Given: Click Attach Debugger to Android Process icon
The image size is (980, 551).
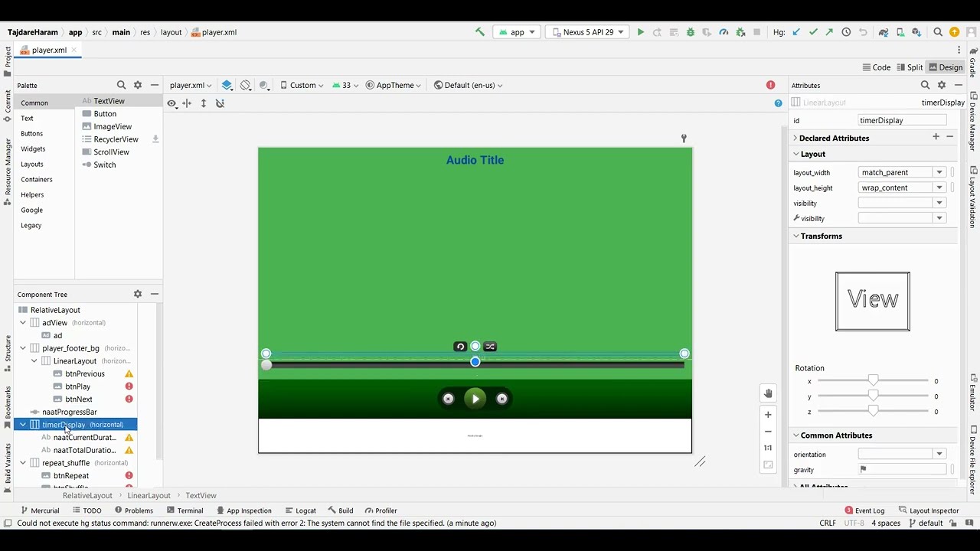Looking at the screenshot, I should pyautogui.click(x=740, y=32).
